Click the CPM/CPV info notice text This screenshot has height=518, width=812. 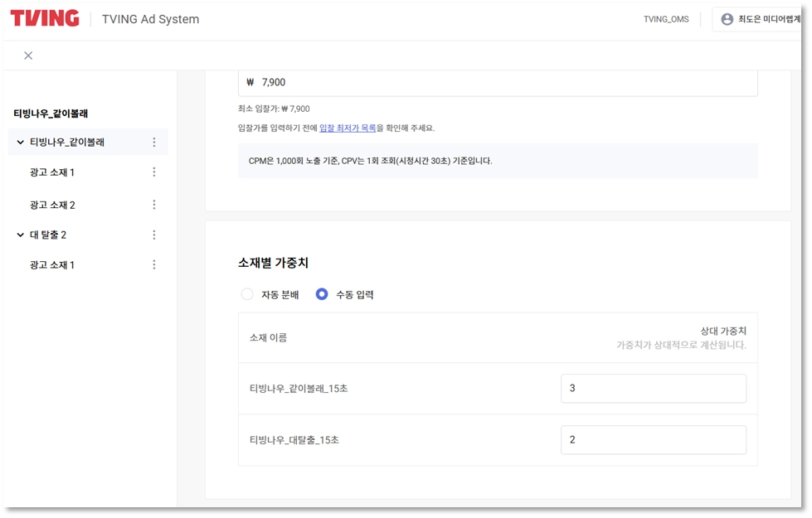pyautogui.click(x=370, y=161)
